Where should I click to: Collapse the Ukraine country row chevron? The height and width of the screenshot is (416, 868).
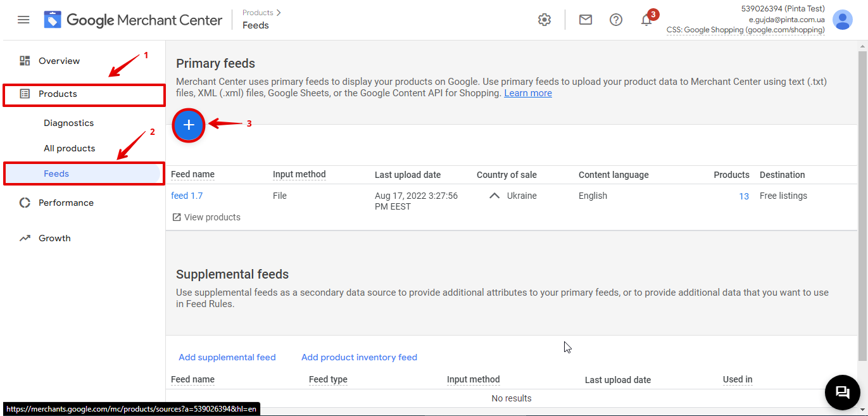point(494,196)
